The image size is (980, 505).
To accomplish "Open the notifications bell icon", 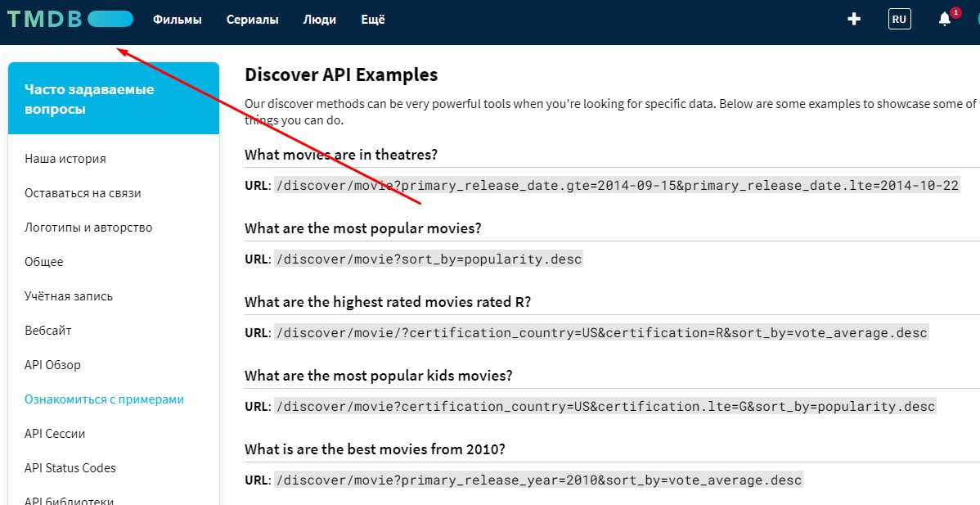I will (x=944, y=20).
